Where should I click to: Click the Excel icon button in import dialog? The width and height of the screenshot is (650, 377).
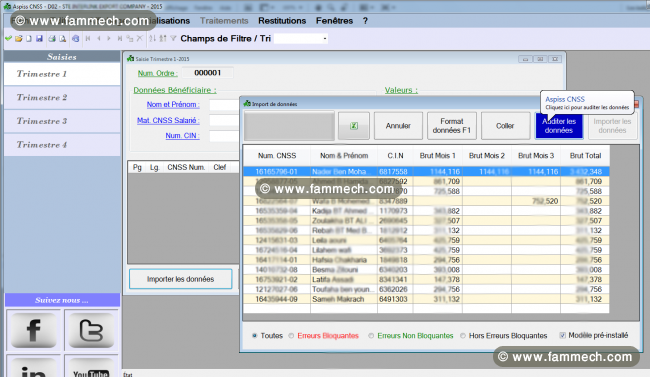tap(354, 126)
